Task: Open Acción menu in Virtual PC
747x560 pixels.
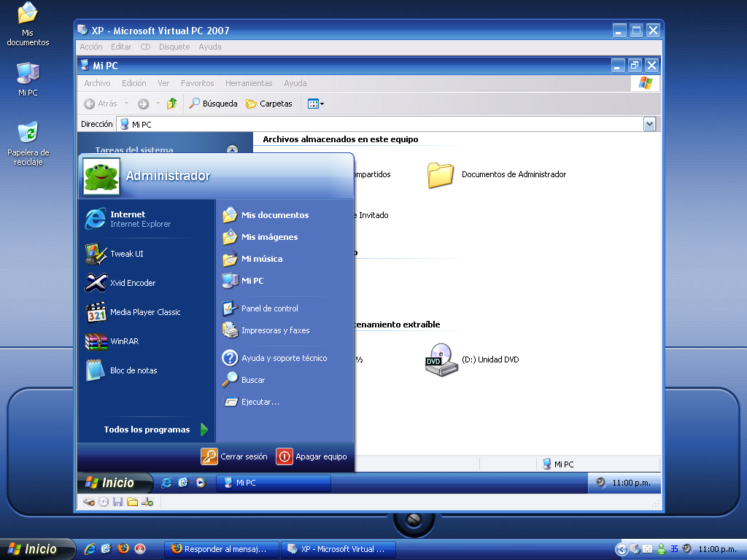Action: click(91, 47)
